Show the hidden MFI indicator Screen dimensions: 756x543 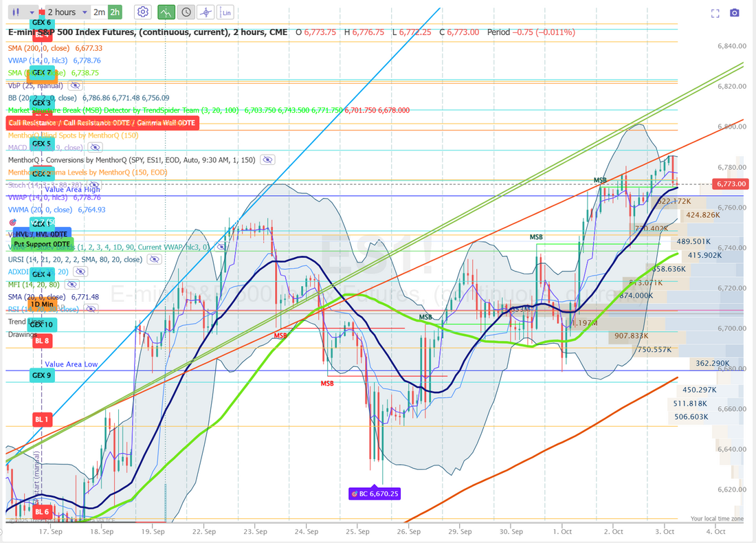(x=71, y=285)
